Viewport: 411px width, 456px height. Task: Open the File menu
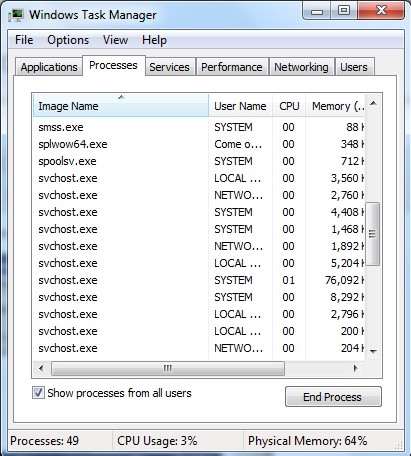tap(24, 40)
